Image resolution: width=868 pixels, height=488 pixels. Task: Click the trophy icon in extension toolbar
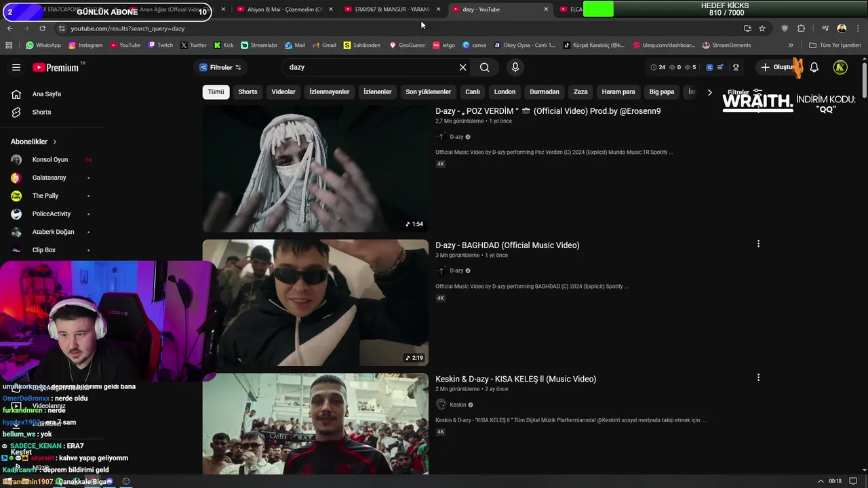pyautogui.click(x=736, y=67)
